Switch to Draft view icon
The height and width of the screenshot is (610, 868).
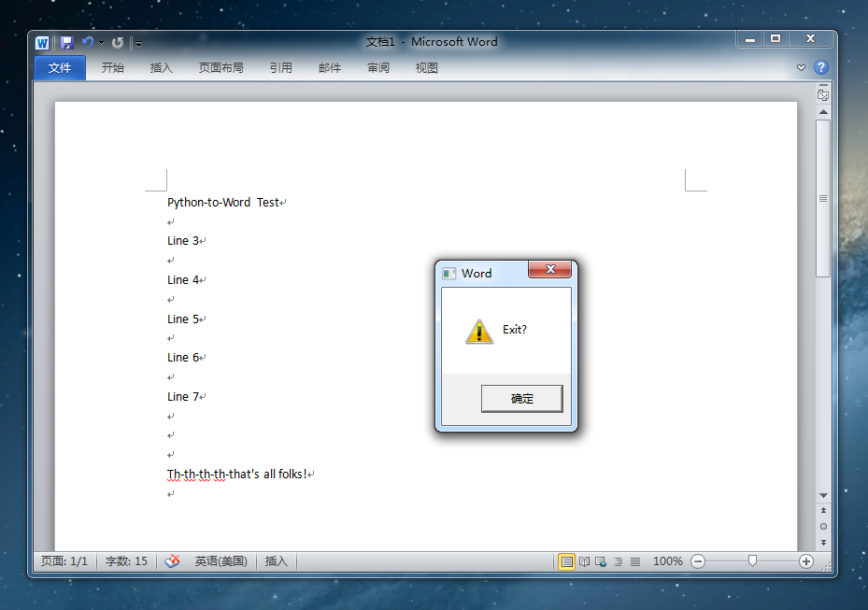tap(635, 561)
